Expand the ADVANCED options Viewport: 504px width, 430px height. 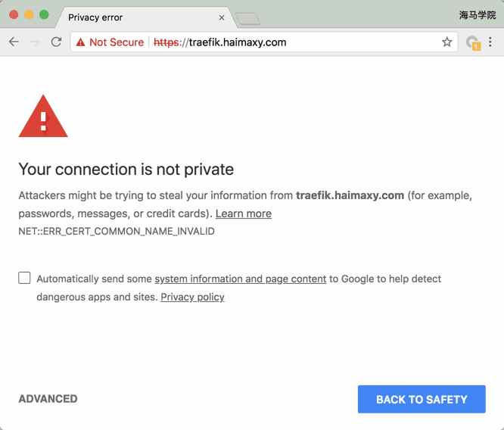click(48, 399)
